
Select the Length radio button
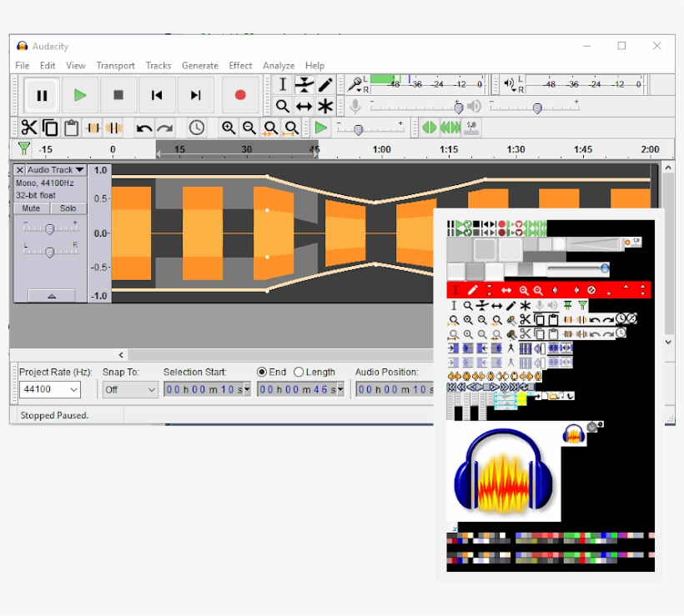click(299, 372)
